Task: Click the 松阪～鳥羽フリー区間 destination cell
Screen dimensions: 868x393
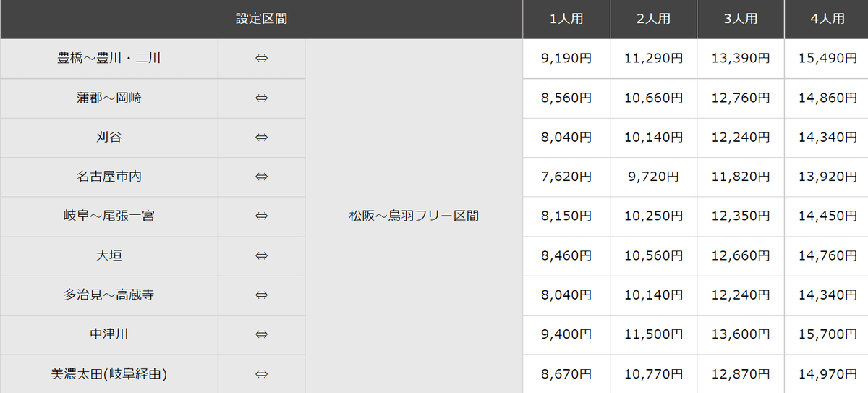Action: (414, 216)
